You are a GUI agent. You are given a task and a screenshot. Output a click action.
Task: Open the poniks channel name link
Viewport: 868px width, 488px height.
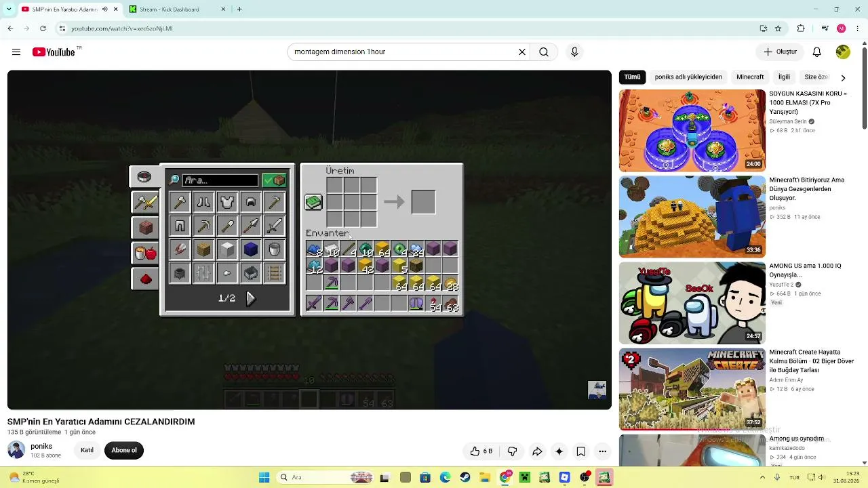coord(41,446)
